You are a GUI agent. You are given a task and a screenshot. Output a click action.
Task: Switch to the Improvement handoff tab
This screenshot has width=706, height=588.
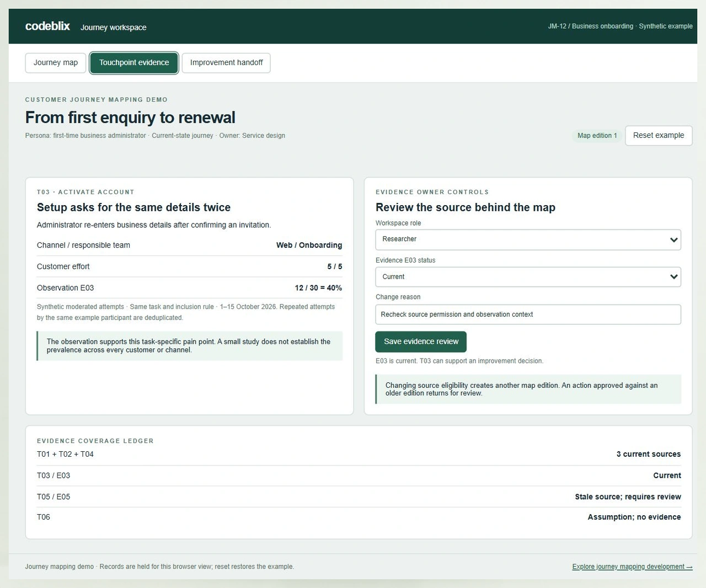[x=226, y=63]
